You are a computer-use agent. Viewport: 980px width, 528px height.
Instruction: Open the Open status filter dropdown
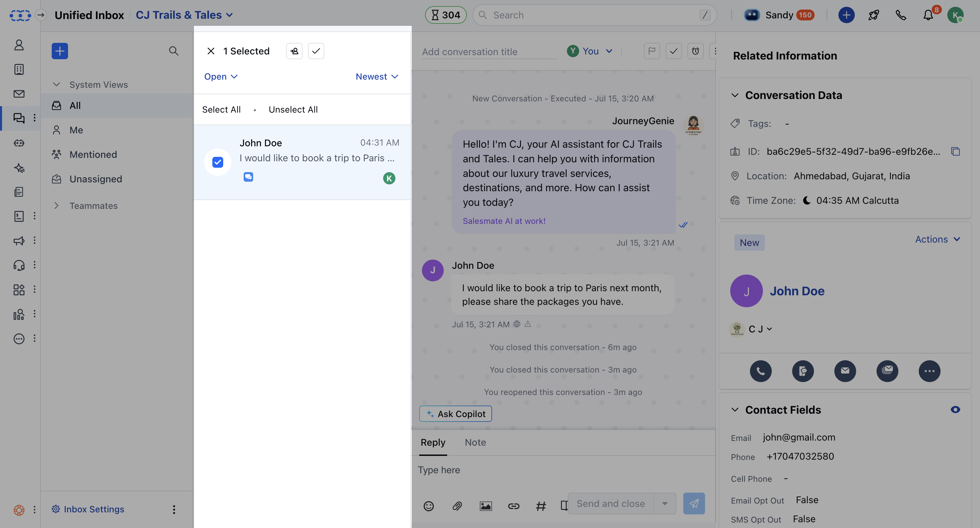(220, 77)
